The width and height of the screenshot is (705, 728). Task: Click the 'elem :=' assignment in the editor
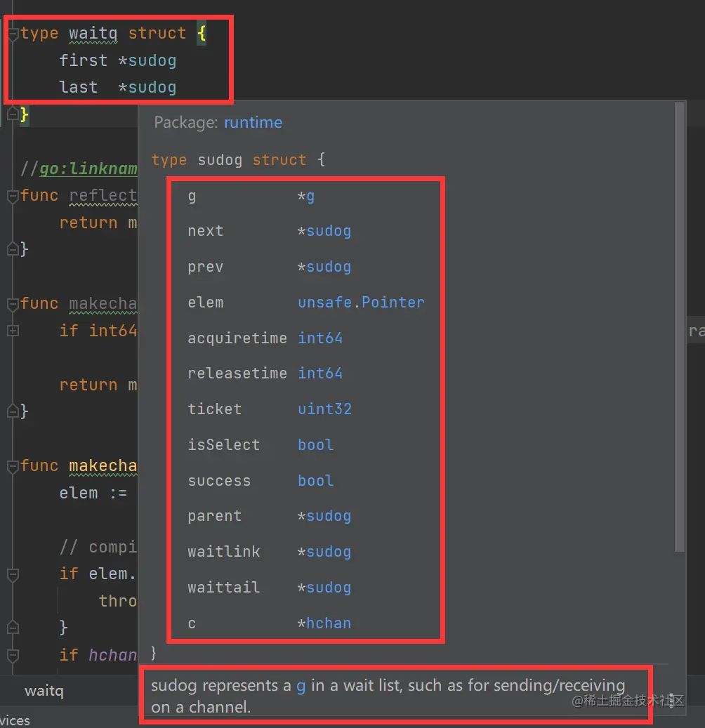(93, 493)
